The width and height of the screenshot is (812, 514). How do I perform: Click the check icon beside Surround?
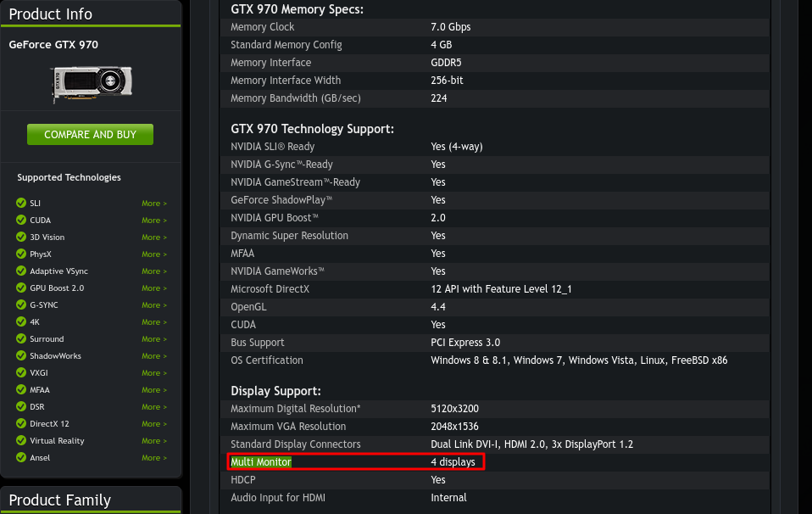tap(21, 339)
